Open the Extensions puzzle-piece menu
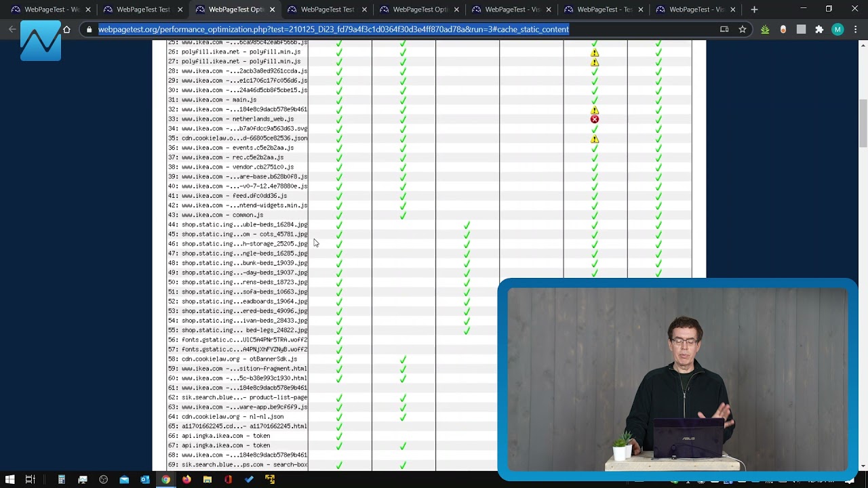Screen dimensions: 868x488 (x=819, y=29)
